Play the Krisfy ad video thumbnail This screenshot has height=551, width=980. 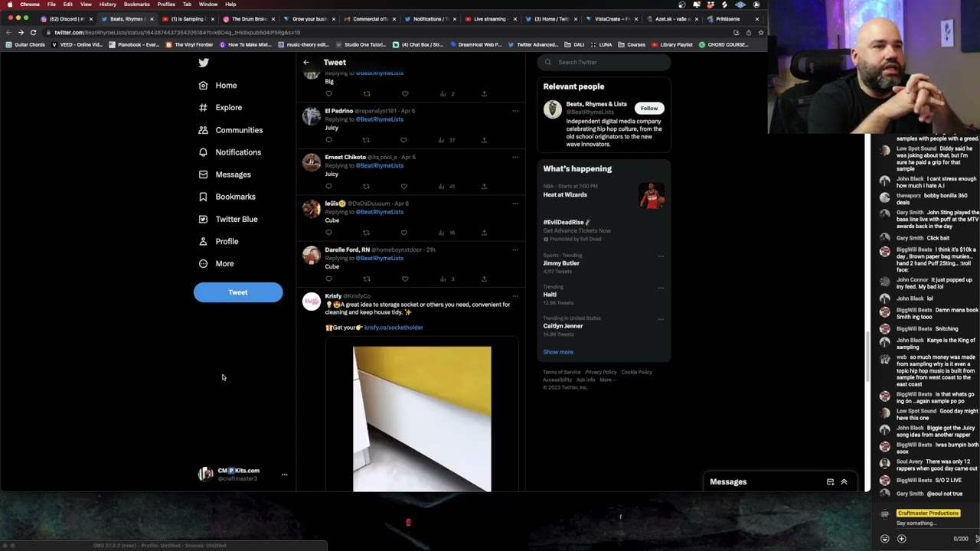pos(422,419)
